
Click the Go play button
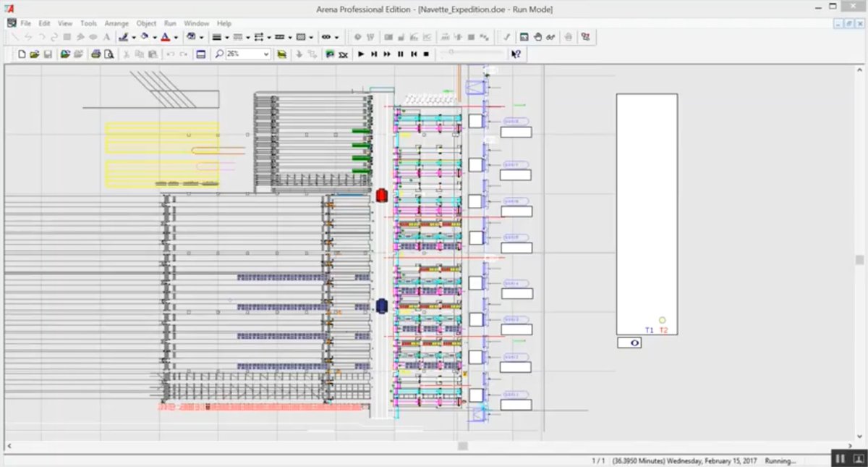click(x=361, y=54)
